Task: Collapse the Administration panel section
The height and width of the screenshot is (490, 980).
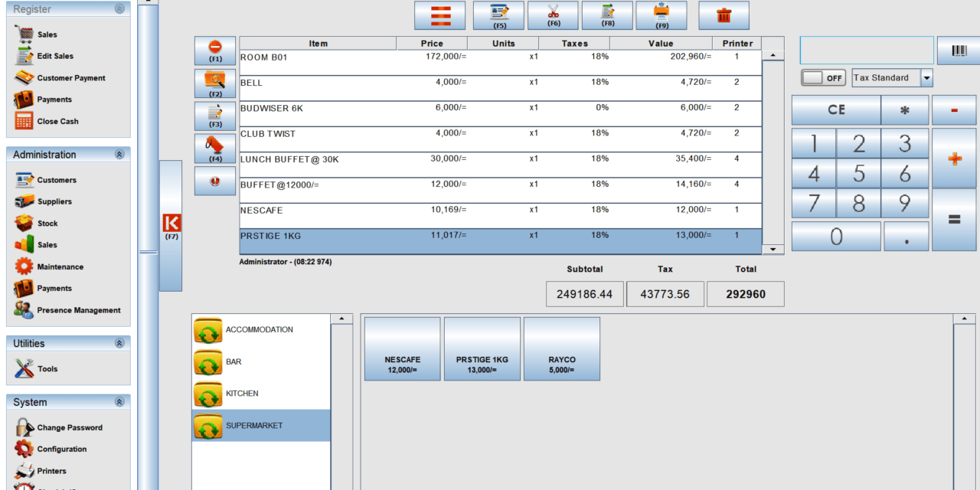Action: click(x=119, y=155)
